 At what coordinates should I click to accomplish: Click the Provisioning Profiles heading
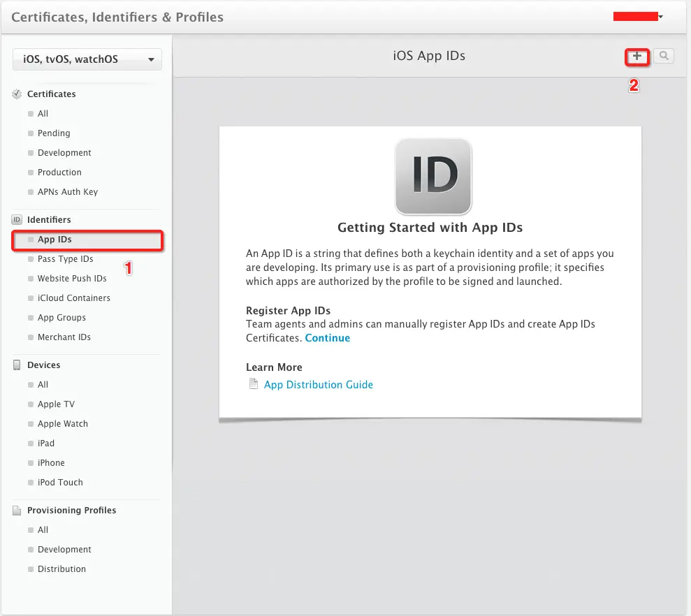click(71, 511)
